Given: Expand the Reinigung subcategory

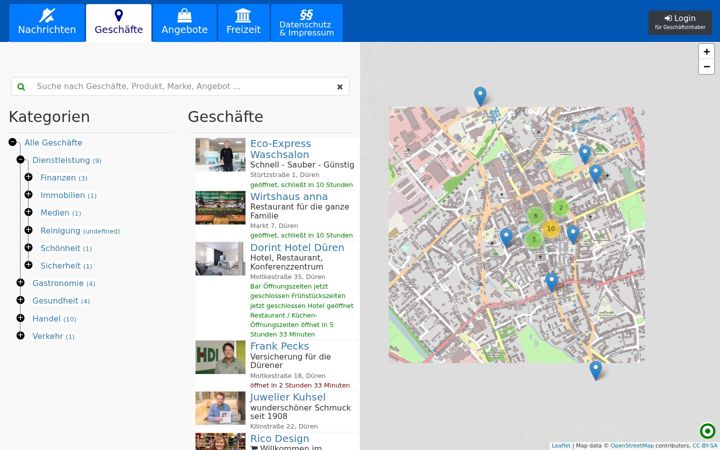Looking at the screenshot, I should coord(28,230).
